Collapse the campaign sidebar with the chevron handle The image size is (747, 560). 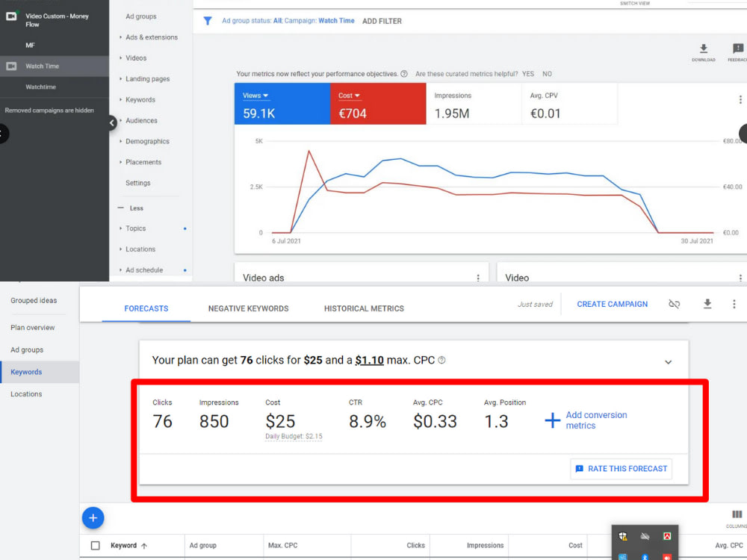tap(112, 123)
